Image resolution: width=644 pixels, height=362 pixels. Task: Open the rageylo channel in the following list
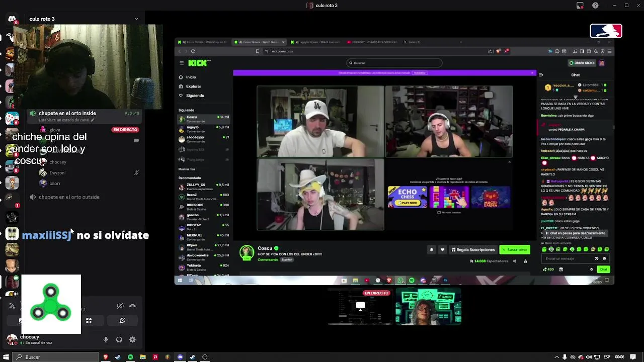pyautogui.click(x=204, y=129)
